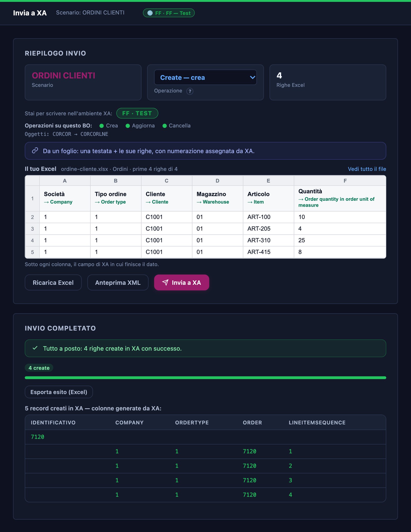Select the Quantità column header cell
This screenshot has height=532, width=411.
coord(340,198)
